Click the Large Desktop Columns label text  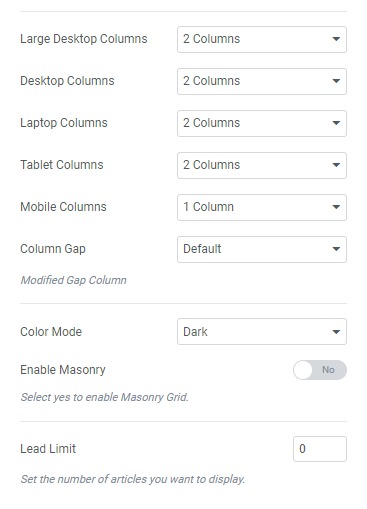click(x=84, y=39)
